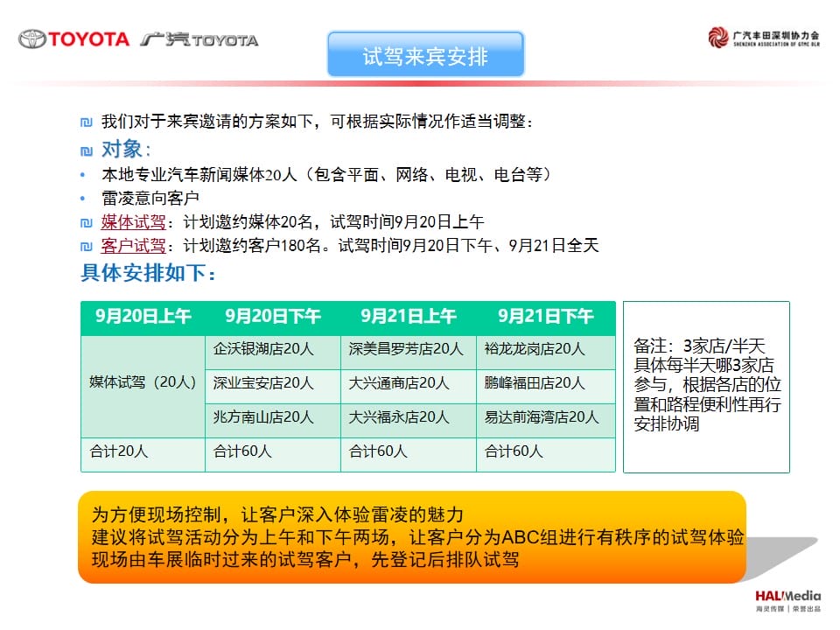Click the 广汽TOYOTA logo

pyautogui.click(x=199, y=39)
